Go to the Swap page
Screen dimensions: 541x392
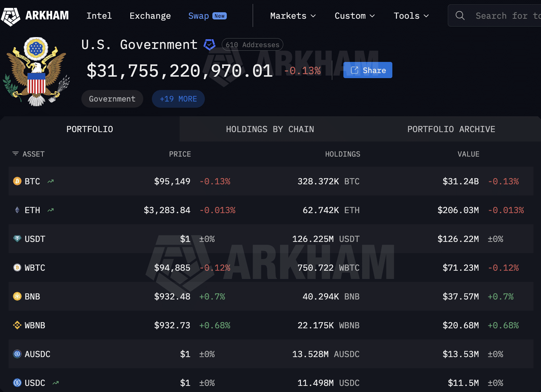199,16
